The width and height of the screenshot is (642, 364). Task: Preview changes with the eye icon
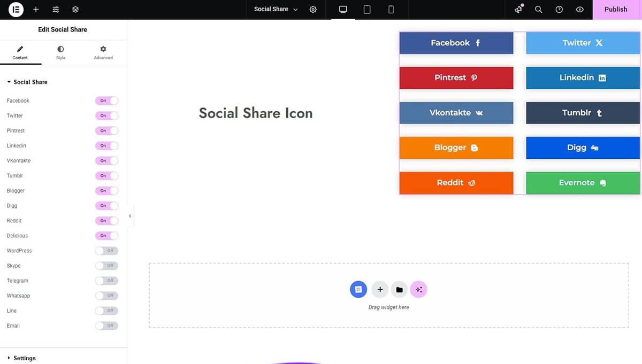[x=579, y=10]
